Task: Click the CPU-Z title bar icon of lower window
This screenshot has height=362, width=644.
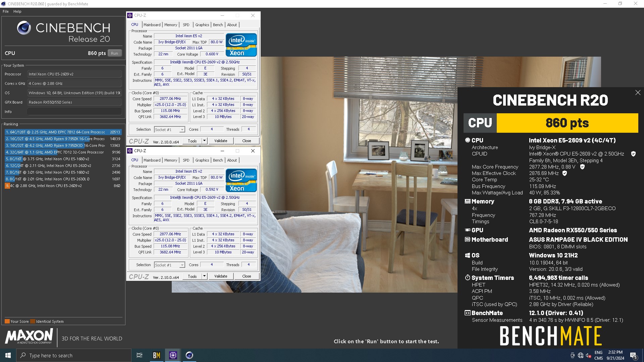Action: [130, 151]
